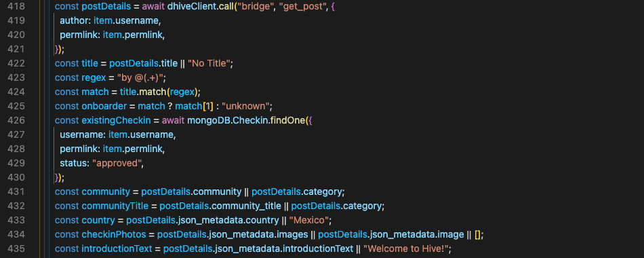
Task: Click the introductionText variable declared on line 435
Action: (117, 249)
